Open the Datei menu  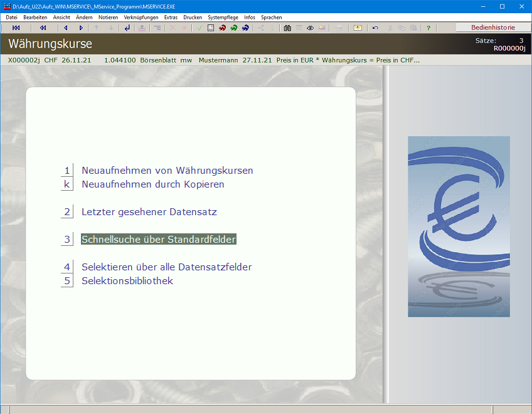pyautogui.click(x=11, y=18)
